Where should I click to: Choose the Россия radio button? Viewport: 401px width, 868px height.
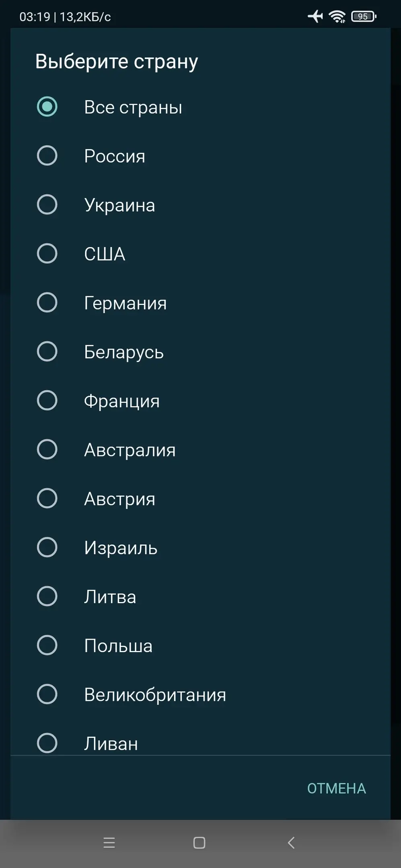[47, 156]
